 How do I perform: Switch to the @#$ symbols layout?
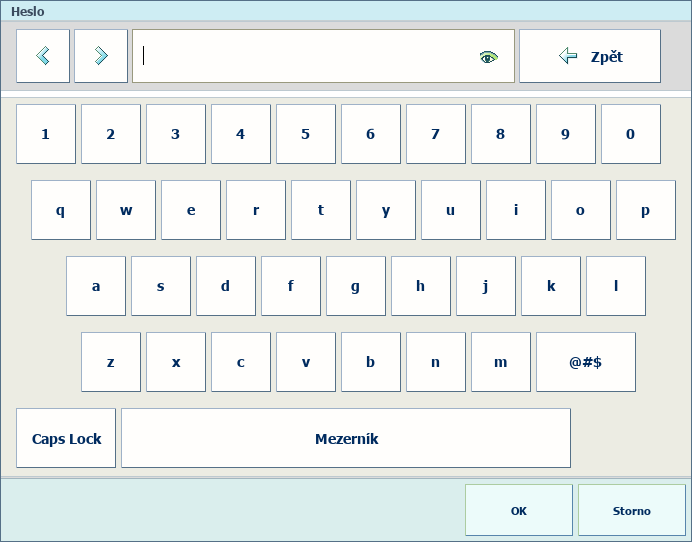[x=586, y=362]
